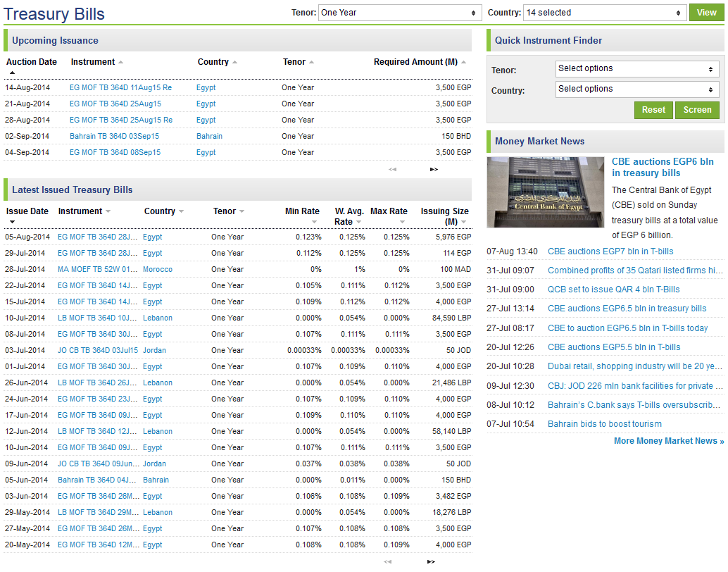Open 'CBE auctions EGP6 bln in treasury bills' headline
This screenshot has width=728, height=572.
663,167
